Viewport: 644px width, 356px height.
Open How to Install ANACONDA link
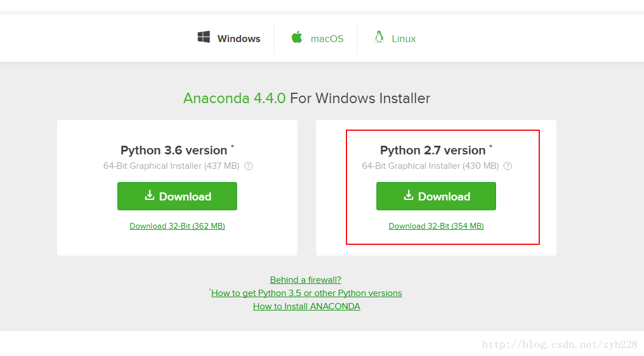(x=306, y=306)
